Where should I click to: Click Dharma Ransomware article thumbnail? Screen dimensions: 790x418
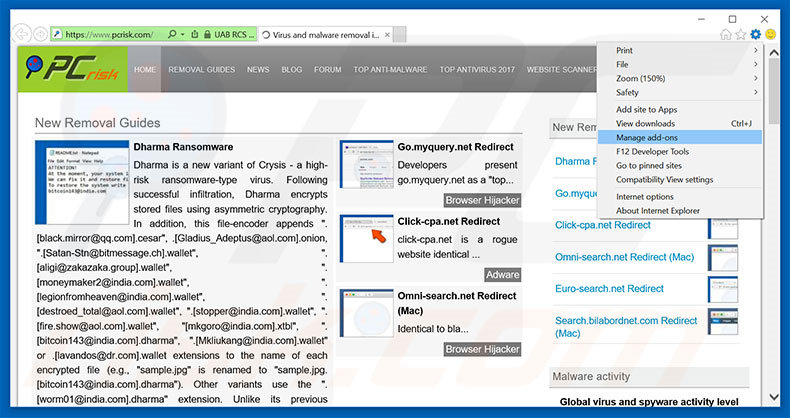coord(82,182)
